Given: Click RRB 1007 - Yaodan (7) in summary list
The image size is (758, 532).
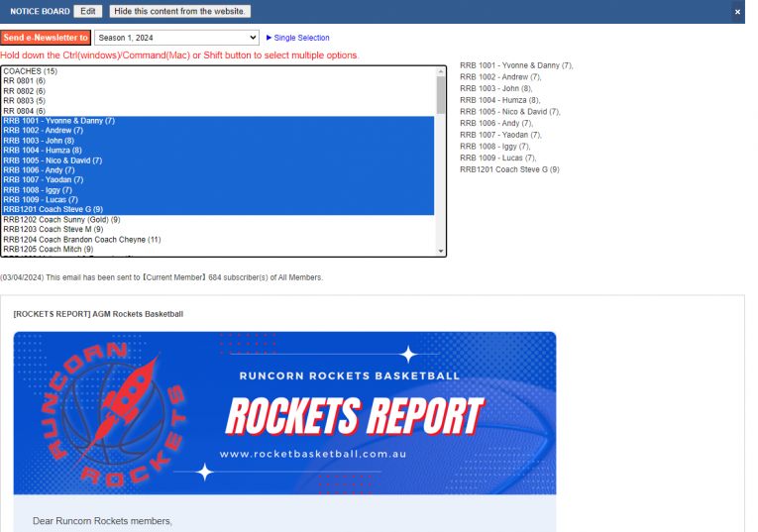Looking at the screenshot, I should pos(500,135).
